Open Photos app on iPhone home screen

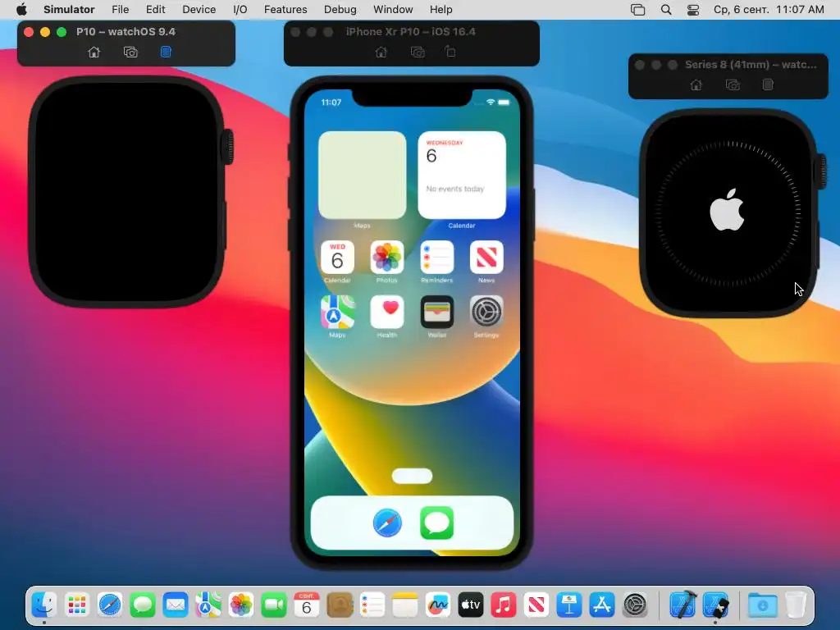pos(387,257)
